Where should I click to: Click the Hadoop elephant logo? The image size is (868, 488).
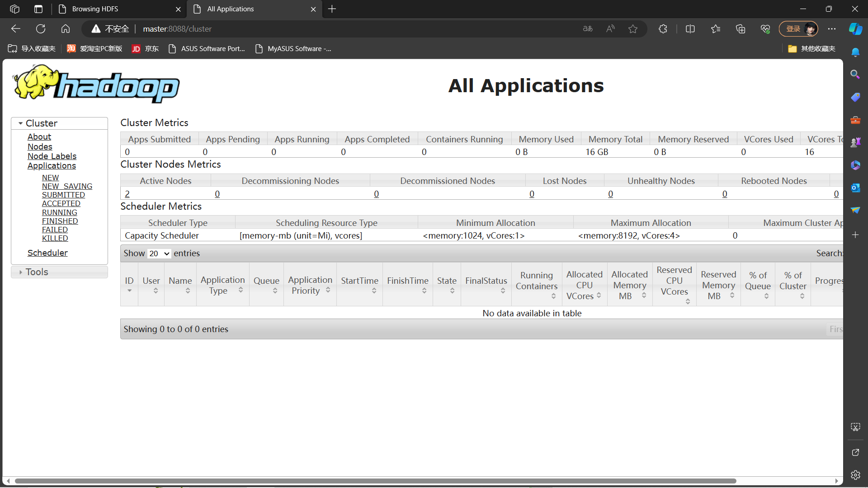(x=96, y=84)
